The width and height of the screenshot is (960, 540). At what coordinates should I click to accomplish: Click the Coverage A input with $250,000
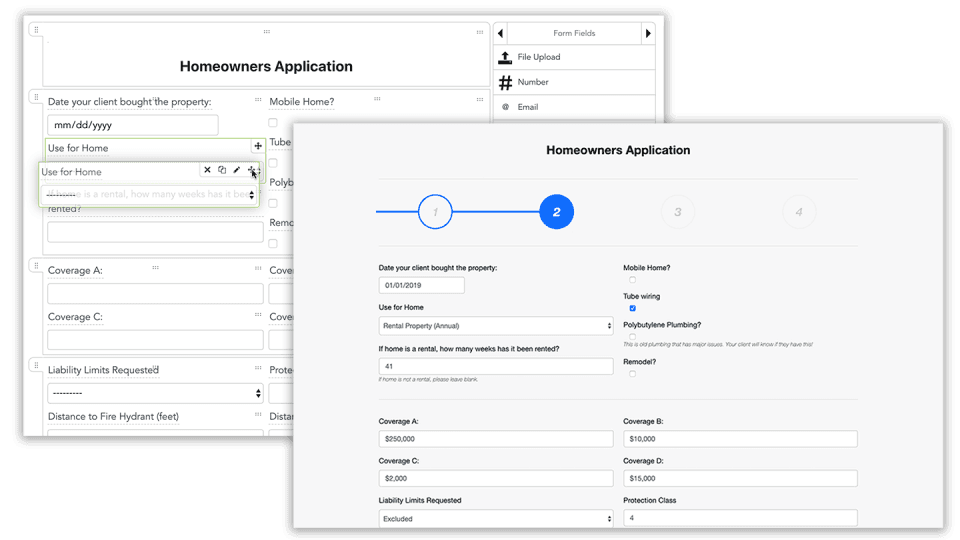tap(496, 438)
